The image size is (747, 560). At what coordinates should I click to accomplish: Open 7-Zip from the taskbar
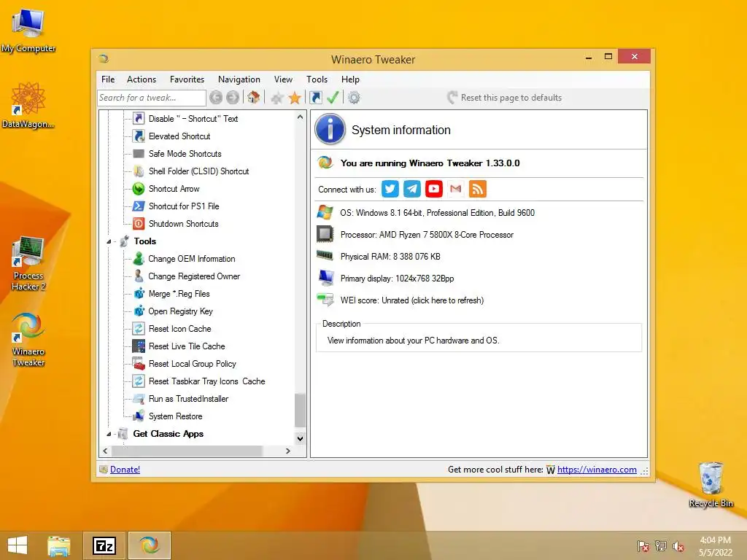click(x=104, y=545)
